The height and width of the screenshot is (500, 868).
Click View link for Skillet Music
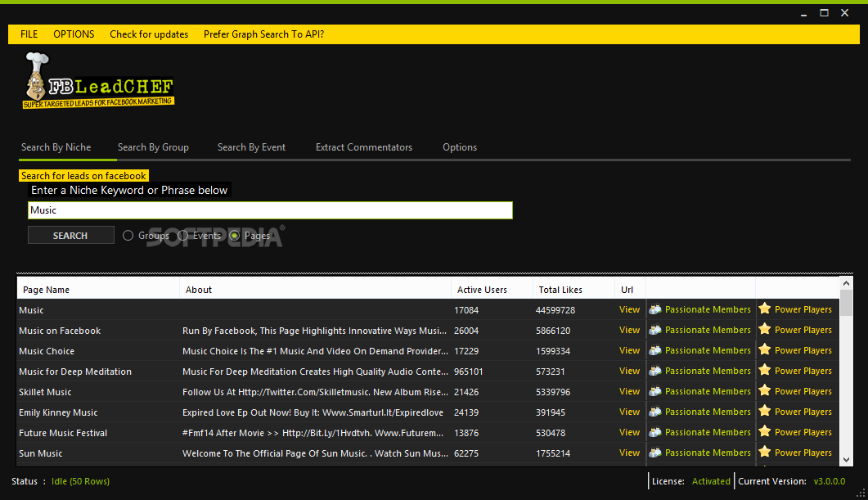pos(629,391)
